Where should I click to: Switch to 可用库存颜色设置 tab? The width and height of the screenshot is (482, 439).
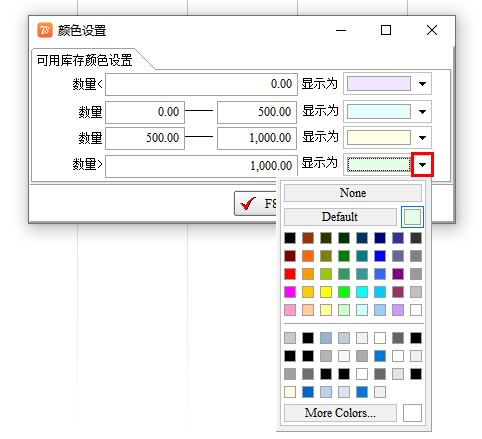coord(85,60)
